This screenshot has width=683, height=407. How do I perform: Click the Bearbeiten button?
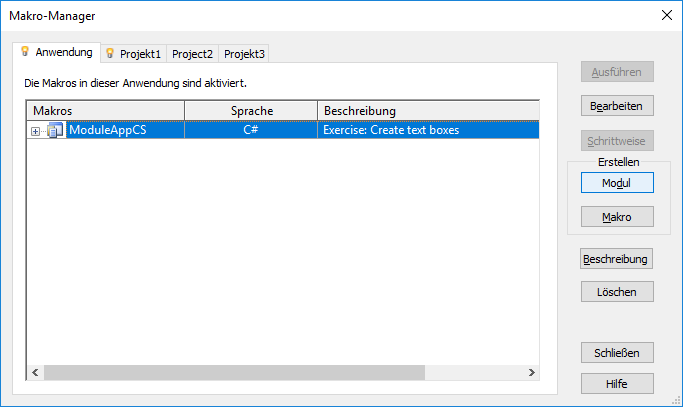pyautogui.click(x=617, y=105)
